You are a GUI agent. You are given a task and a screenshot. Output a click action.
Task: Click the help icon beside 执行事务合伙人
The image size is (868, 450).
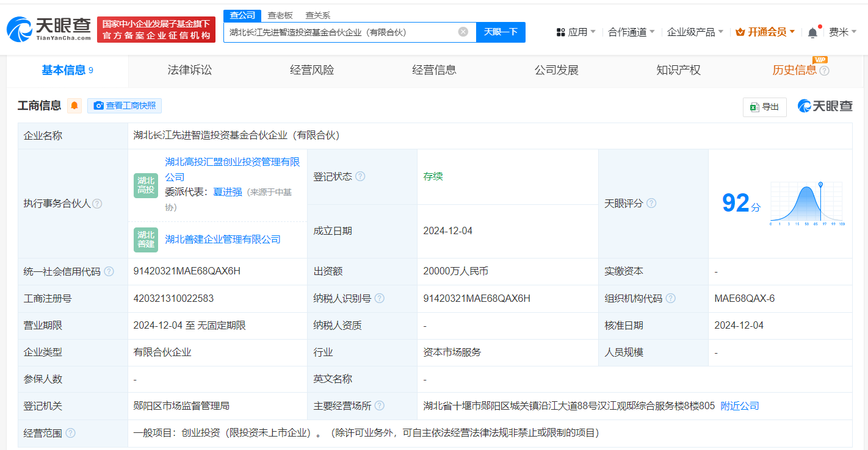click(97, 204)
